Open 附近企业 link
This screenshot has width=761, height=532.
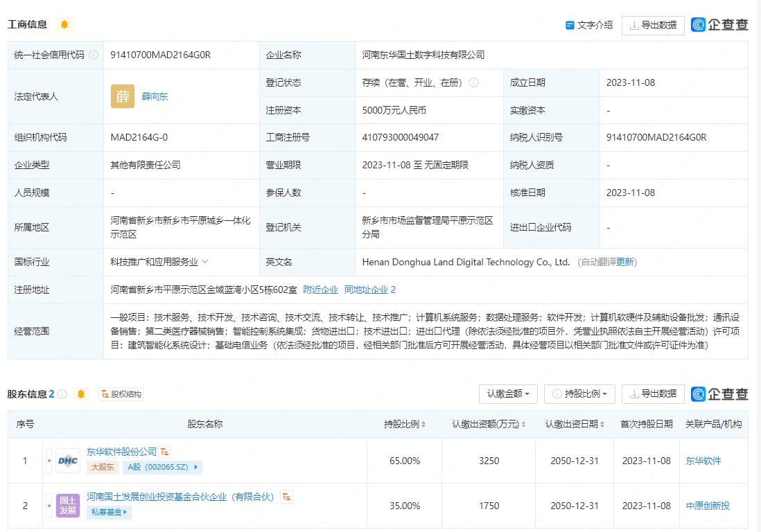(x=320, y=290)
